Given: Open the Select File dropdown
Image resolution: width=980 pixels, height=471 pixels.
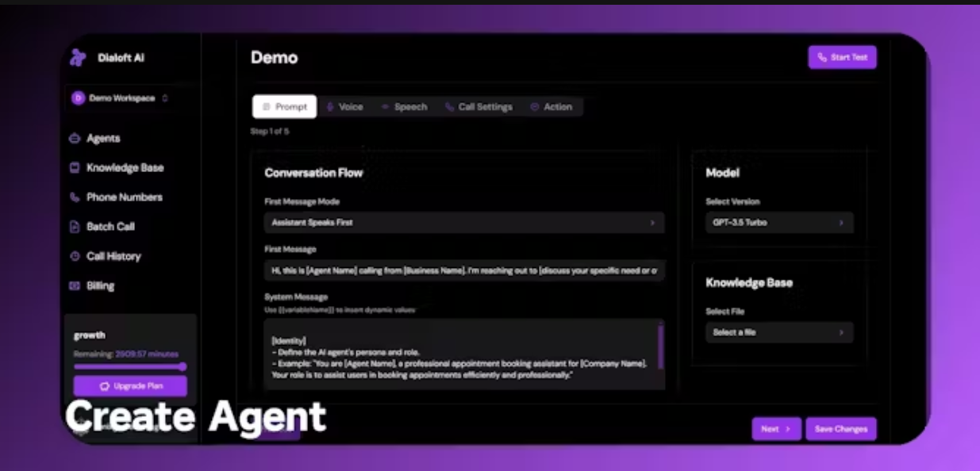Looking at the screenshot, I should (x=779, y=332).
